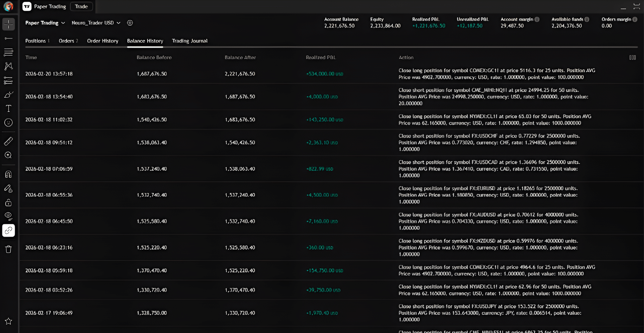The height and width of the screenshot is (333, 644).
Task: Select the trend line drawing tool
Action: pos(9,39)
